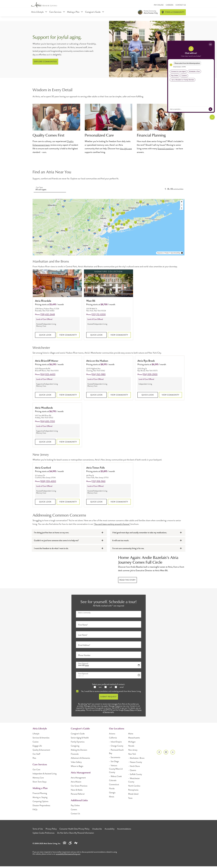Viewport: 217px width, 868px height.
Task: Click Pay Online in top bar
Action: point(159,5)
